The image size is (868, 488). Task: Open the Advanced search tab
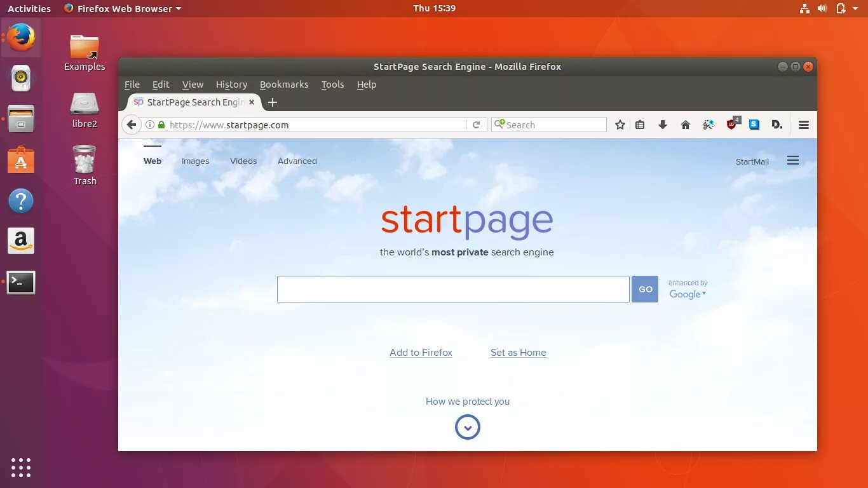tap(297, 161)
